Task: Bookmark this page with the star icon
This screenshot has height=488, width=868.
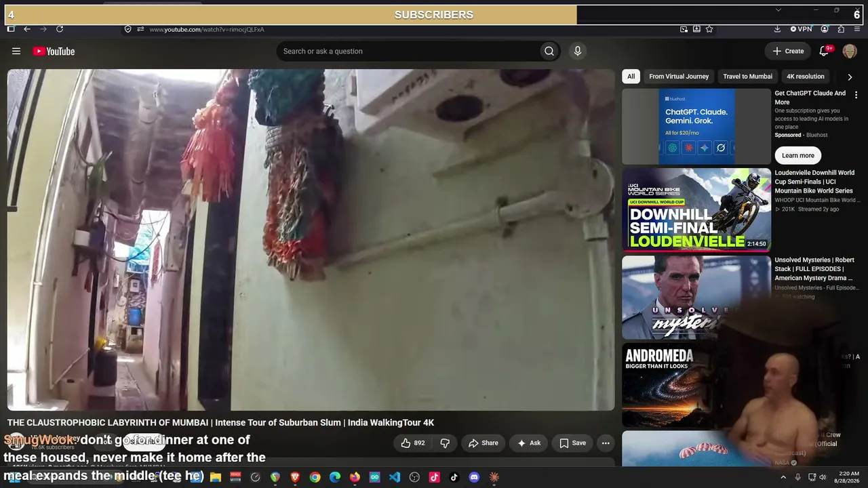Action: (x=709, y=29)
